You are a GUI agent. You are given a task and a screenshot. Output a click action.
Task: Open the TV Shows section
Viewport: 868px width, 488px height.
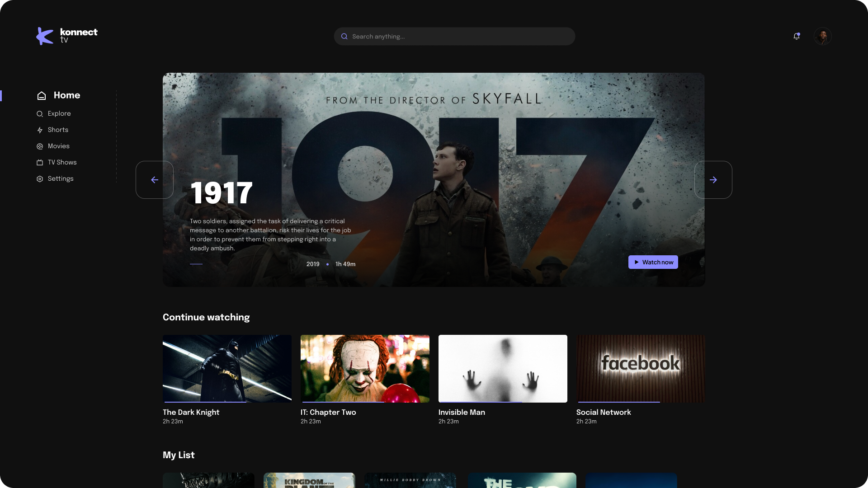click(62, 162)
